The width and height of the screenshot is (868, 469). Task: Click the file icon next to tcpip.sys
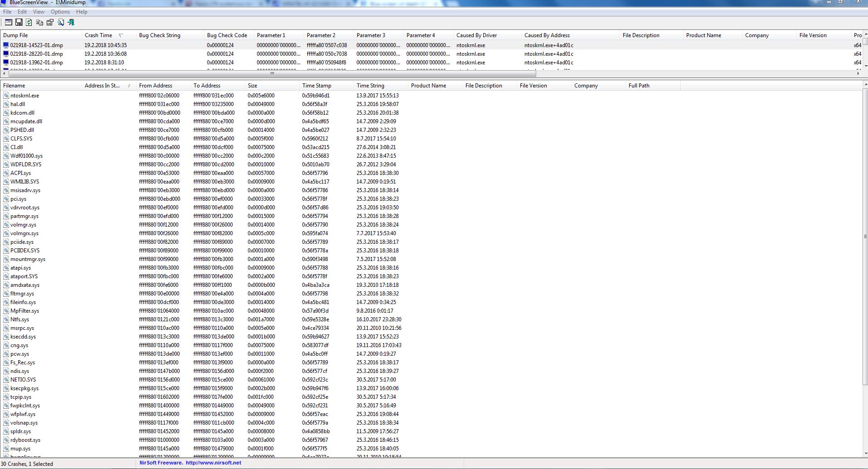6,397
